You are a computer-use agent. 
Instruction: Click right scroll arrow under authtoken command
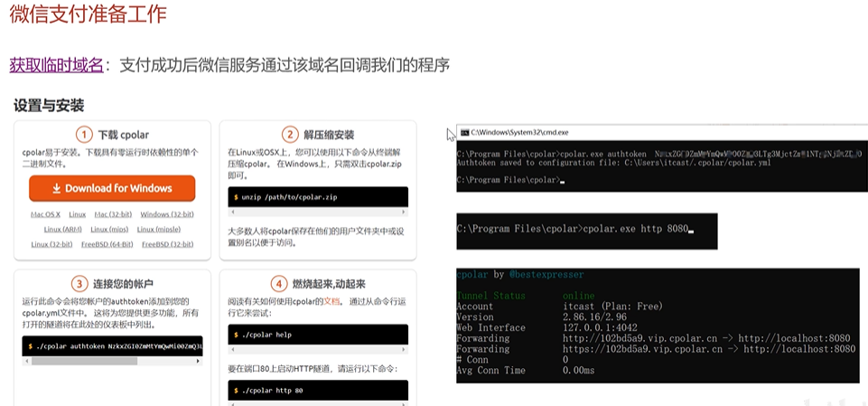tap(199, 361)
